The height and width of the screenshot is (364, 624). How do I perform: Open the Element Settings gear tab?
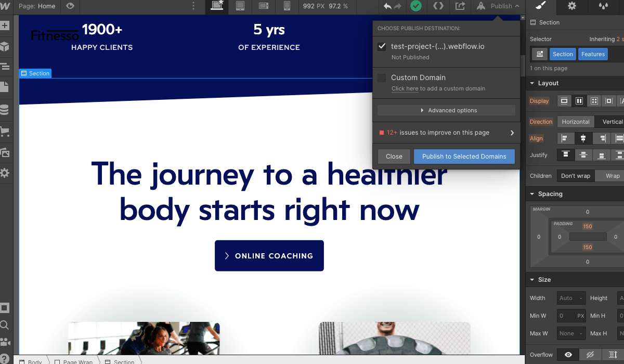click(x=572, y=6)
